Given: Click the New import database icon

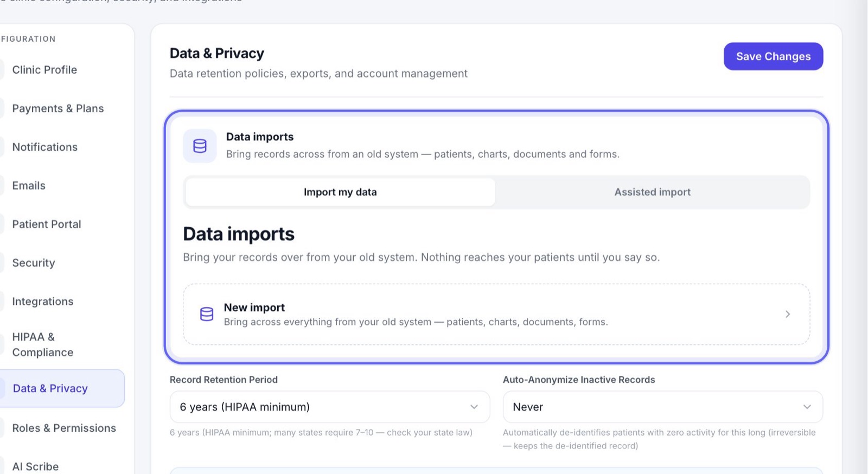Looking at the screenshot, I should 207,314.
